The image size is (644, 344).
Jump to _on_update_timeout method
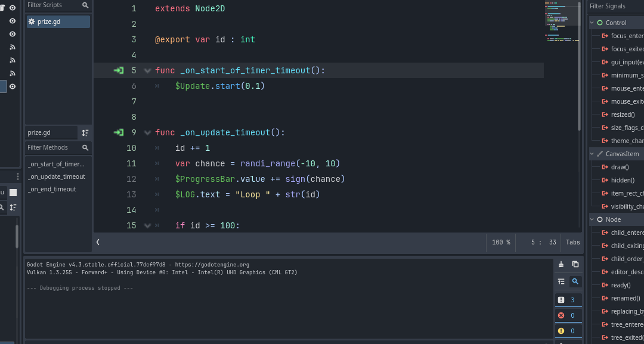point(56,176)
